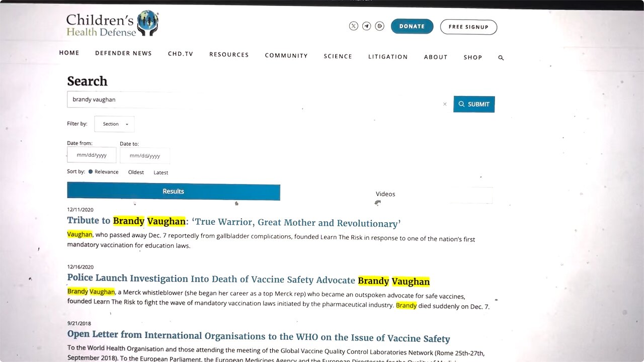Viewport: 644px width, 362px height.
Task: Open the third round social icon beside Donate
Action: tap(380, 26)
